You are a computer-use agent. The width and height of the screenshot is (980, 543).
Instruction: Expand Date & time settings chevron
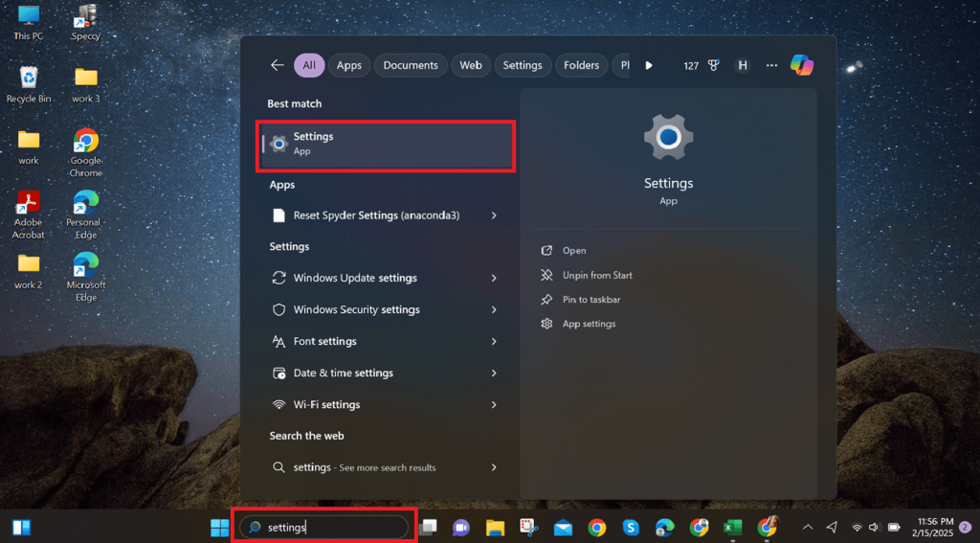494,373
